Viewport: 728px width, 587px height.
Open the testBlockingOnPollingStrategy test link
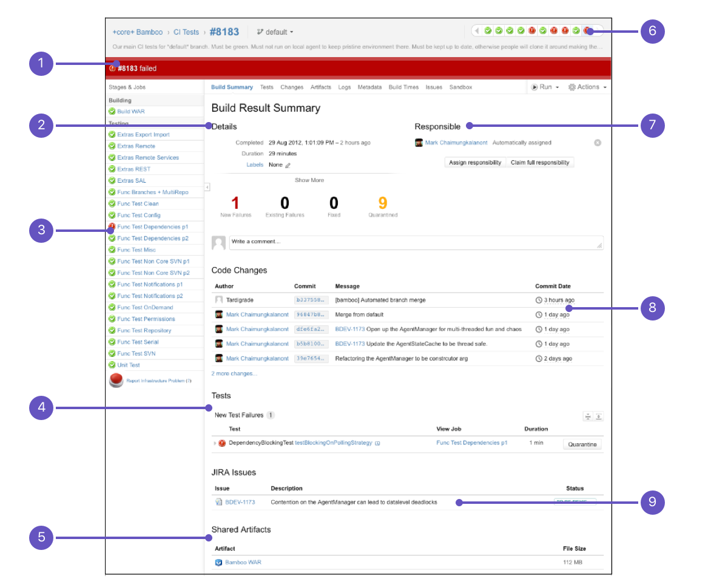[x=334, y=443]
